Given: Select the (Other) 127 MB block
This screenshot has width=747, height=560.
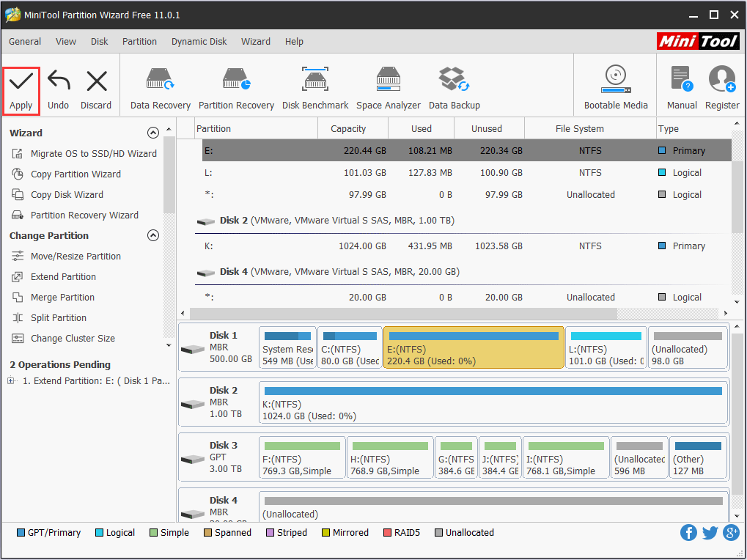Looking at the screenshot, I should pos(698,457).
